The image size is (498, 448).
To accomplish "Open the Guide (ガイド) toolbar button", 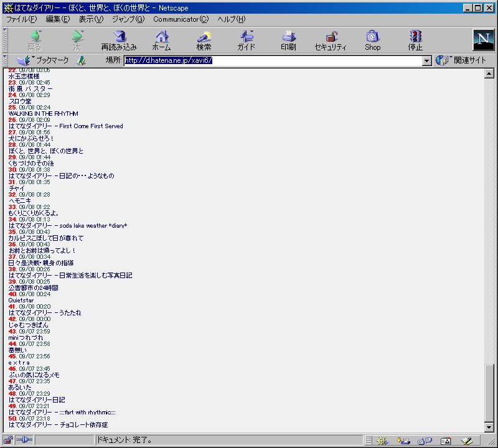I will (x=246, y=40).
